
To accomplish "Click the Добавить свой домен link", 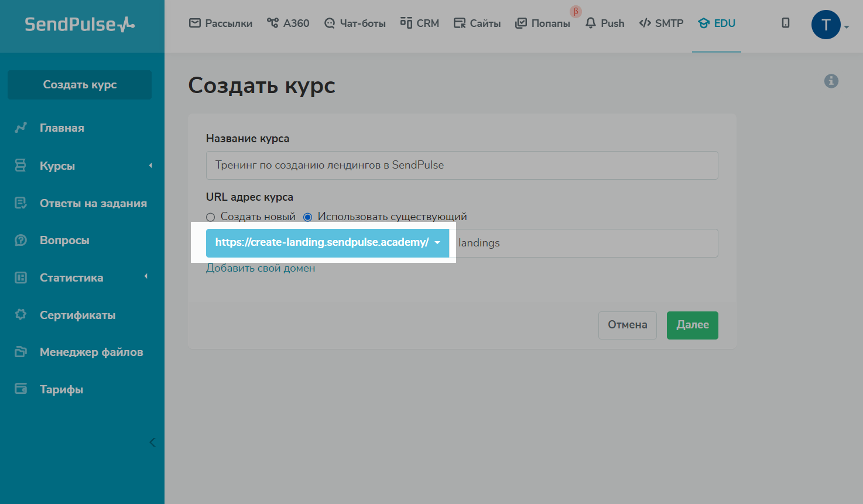I will click(x=261, y=268).
